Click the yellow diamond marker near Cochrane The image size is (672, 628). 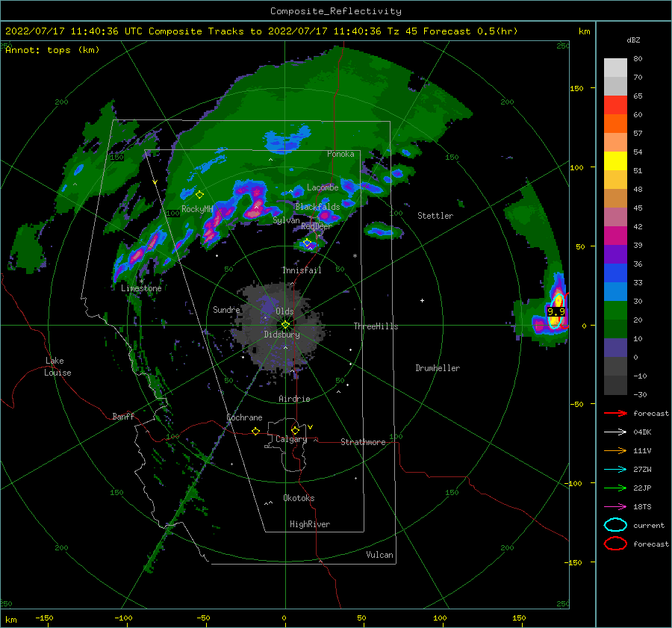pos(255,431)
